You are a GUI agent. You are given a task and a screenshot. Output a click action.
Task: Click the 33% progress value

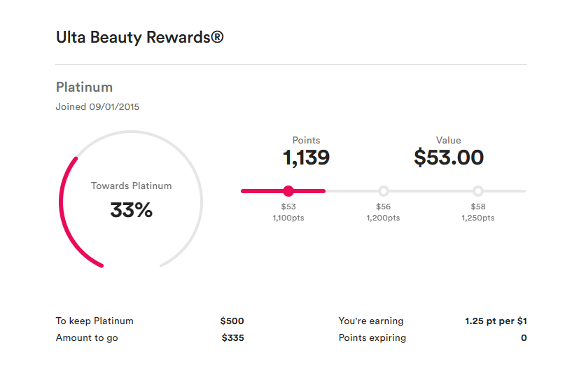coord(132,210)
